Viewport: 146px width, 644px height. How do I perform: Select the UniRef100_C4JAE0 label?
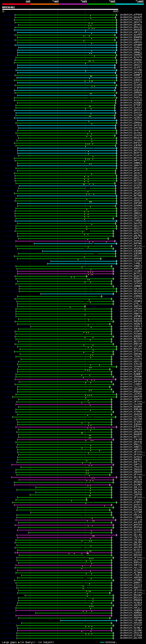pos(131,271)
